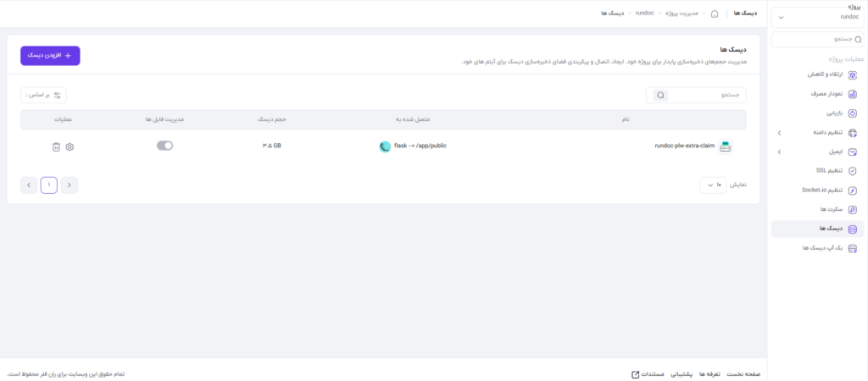868x381 pixels.
Task: Click the disk icon beside rundoc-plw-extra-claim
Action: click(726, 146)
